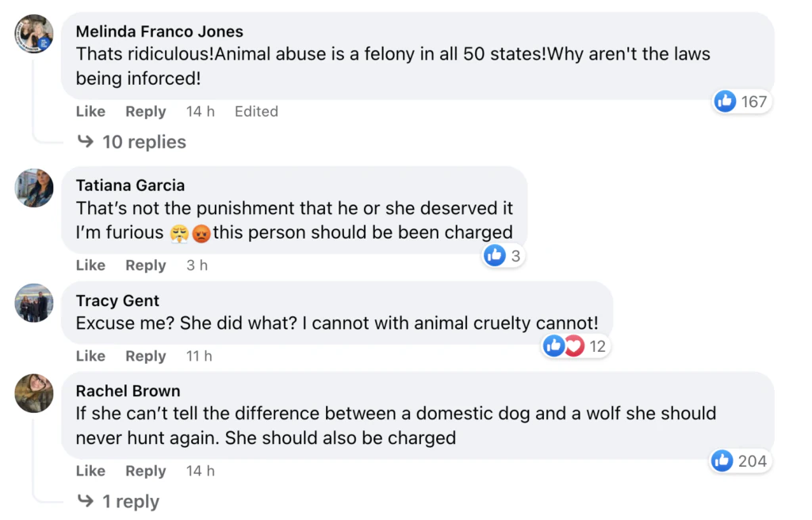Click Melinda Franco Jones's profile picture

(34, 34)
